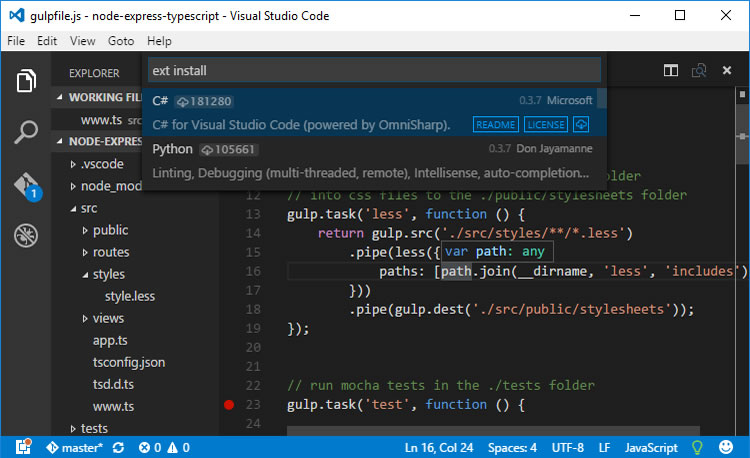Open tsd.d.ts in the file tree
750x458 pixels.
pyautogui.click(x=113, y=384)
